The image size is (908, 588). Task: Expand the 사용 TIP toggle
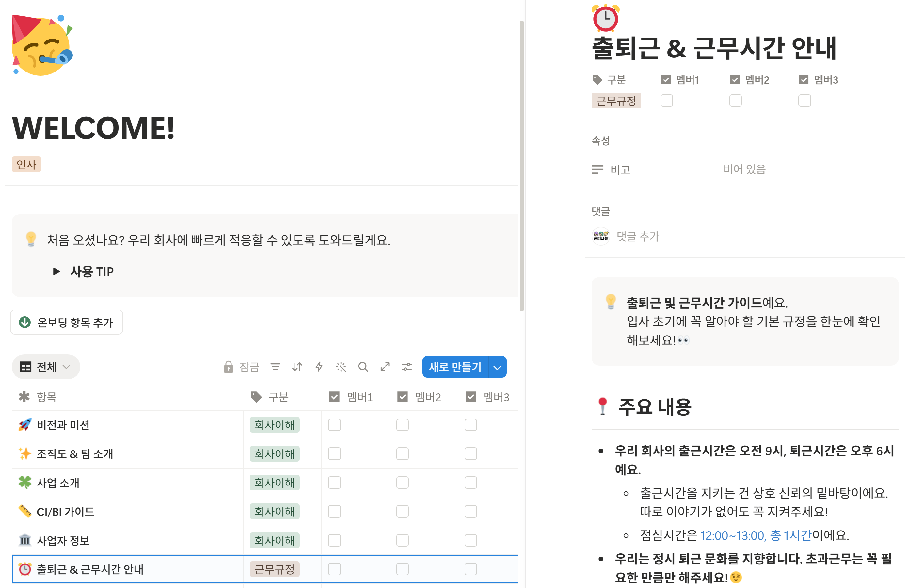[x=56, y=271]
